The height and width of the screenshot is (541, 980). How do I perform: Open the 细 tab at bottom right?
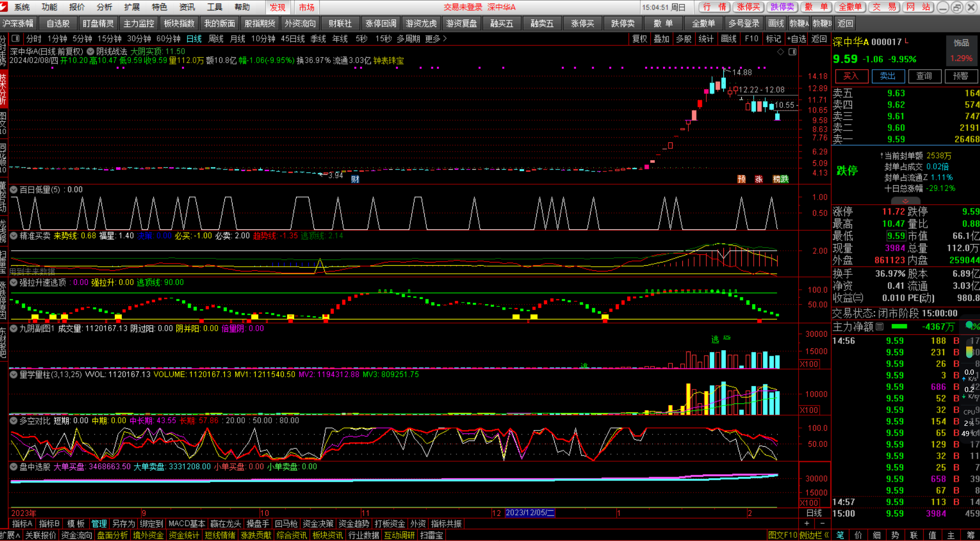click(x=877, y=535)
